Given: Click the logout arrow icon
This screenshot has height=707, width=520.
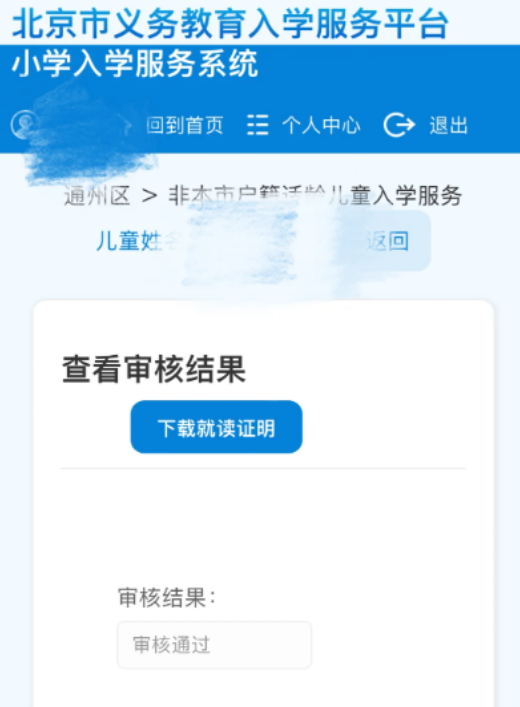Looking at the screenshot, I should click(x=399, y=125).
